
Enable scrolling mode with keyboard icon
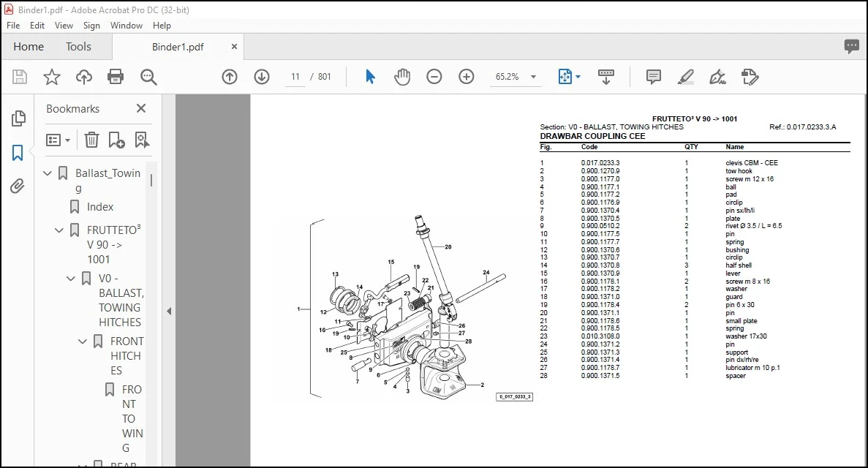[x=606, y=77]
